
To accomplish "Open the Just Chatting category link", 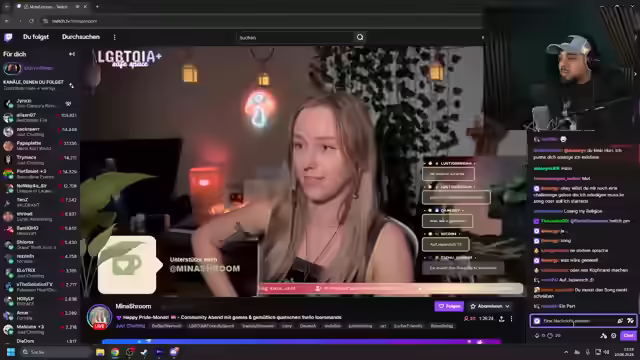I will click(x=130, y=326).
